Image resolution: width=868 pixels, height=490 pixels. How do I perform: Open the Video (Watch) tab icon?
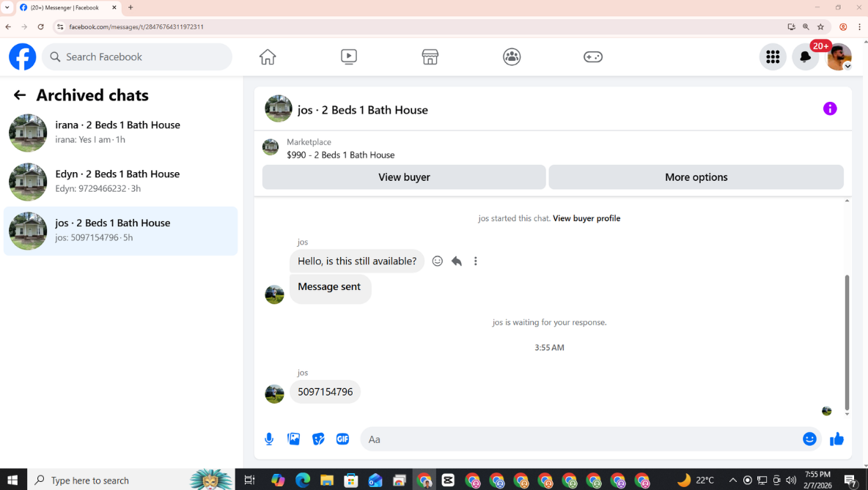pyautogui.click(x=349, y=57)
